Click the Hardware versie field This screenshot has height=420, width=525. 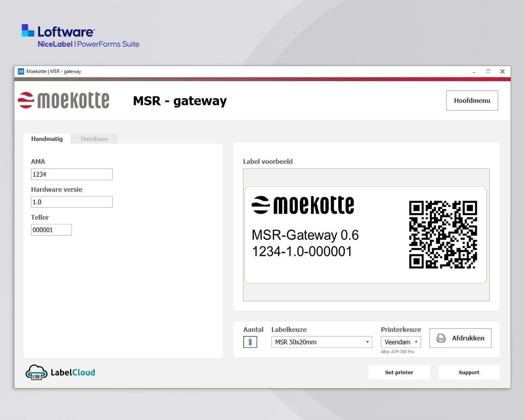click(x=72, y=202)
